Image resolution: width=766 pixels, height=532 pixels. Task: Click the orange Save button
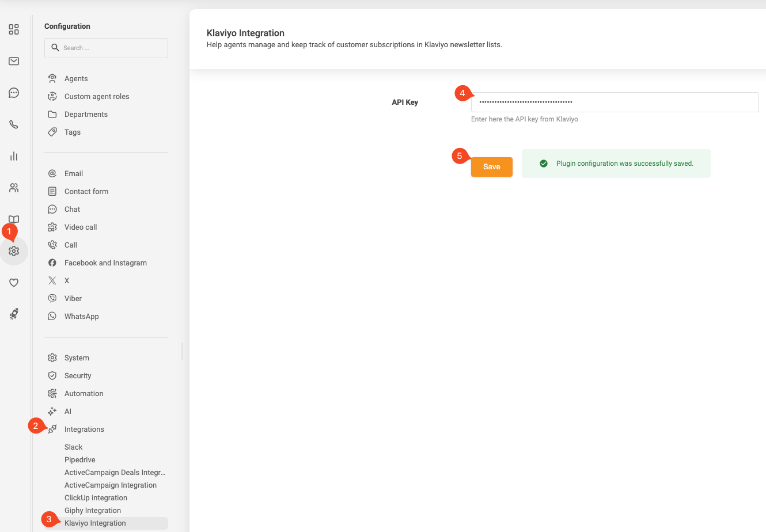coord(491,166)
